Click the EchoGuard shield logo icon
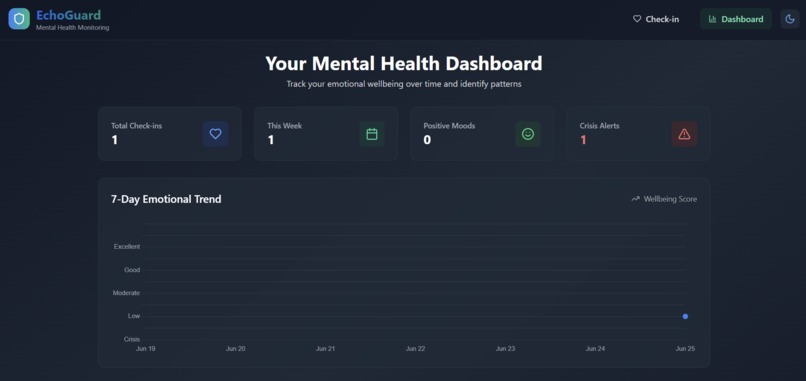806x381 pixels. pyautogui.click(x=19, y=19)
